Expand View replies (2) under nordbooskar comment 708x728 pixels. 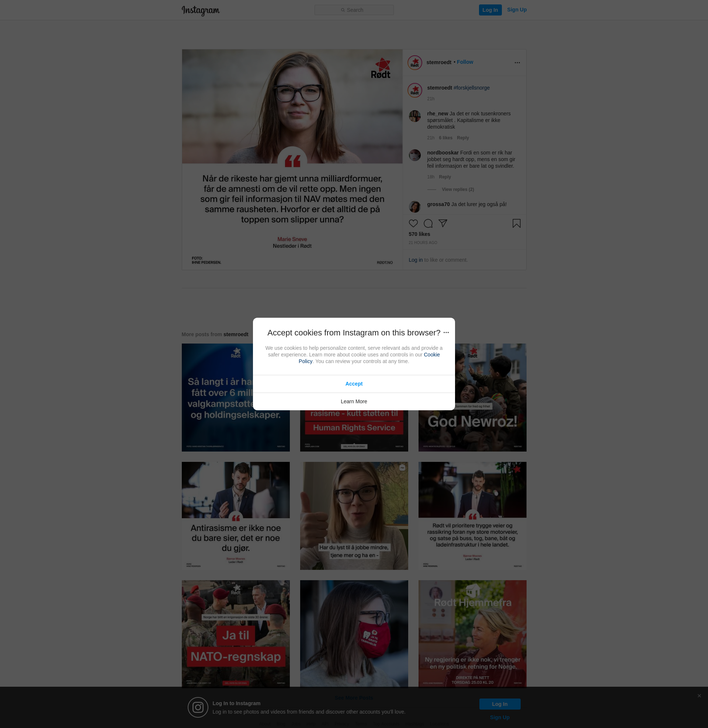(x=457, y=189)
